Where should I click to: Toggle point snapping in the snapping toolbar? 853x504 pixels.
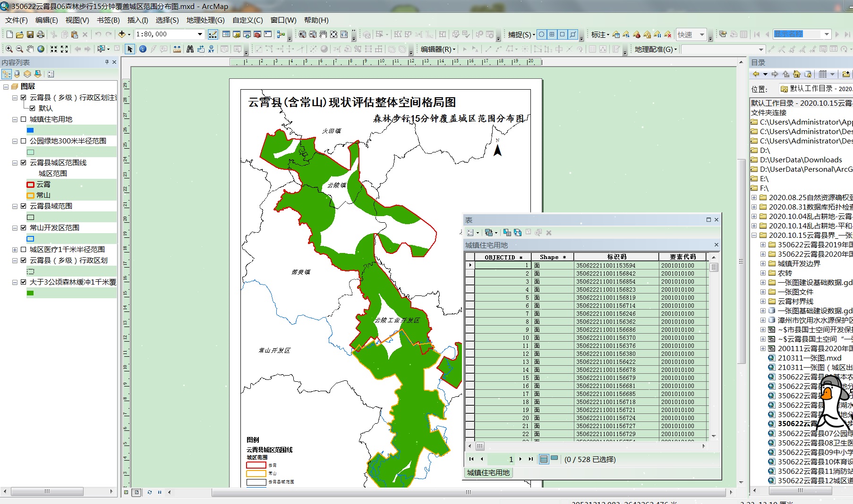tap(542, 34)
